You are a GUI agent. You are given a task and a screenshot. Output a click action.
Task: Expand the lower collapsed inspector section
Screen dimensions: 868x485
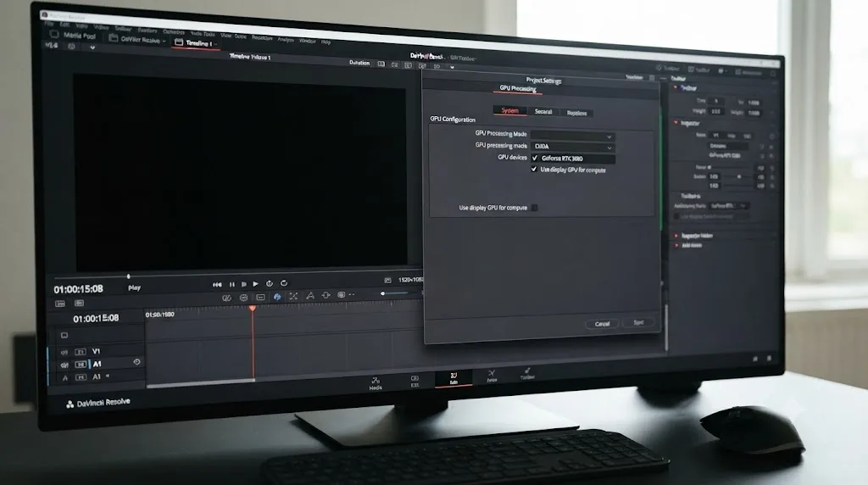click(676, 236)
